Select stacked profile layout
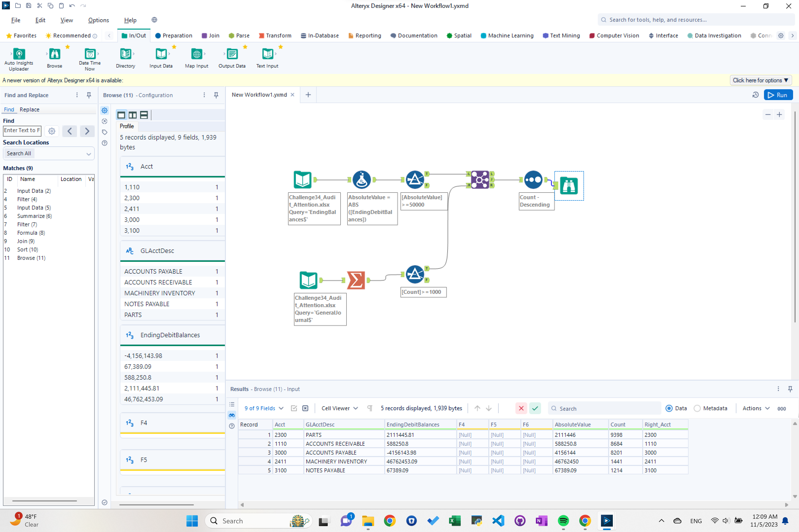 pos(144,115)
